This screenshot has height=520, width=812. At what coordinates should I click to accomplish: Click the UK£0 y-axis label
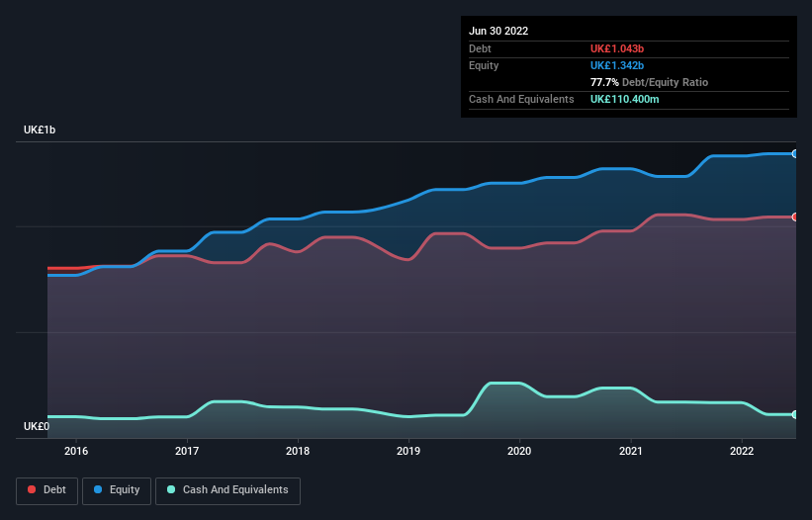tap(37, 426)
